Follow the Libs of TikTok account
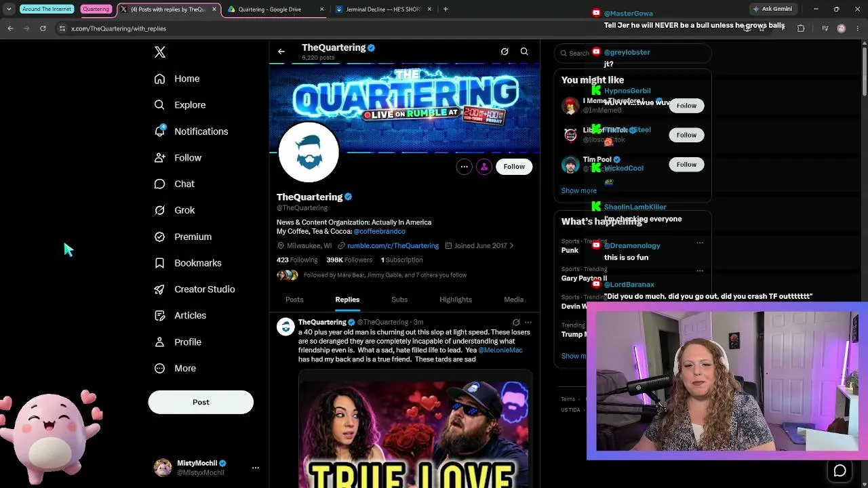868x488 pixels. pyautogui.click(x=686, y=135)
